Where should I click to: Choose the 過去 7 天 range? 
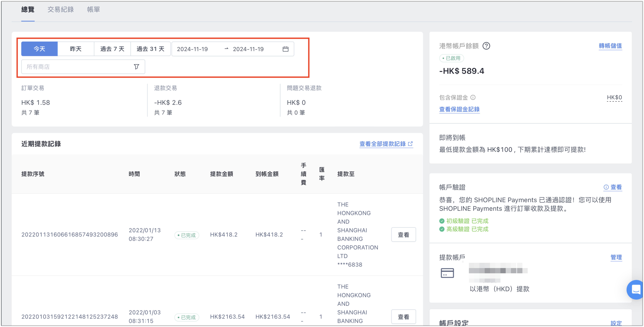[112, 49]
